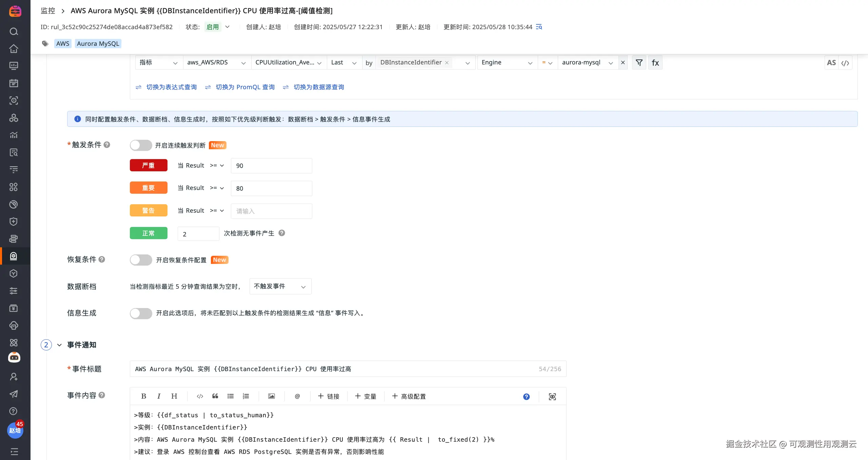Screen dimensions: 868x460
Task: Click the 赵培 user avatar
Action: (x=15, y=430)
